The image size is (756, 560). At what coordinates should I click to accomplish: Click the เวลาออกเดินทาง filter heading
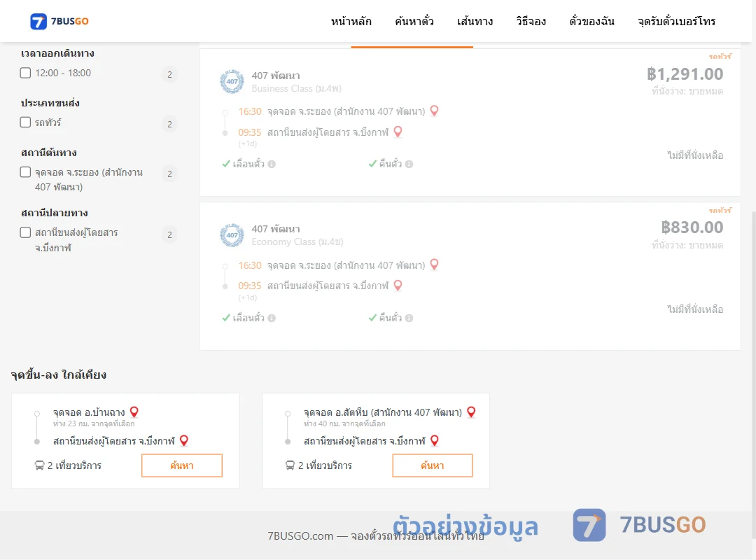point(57,53)
